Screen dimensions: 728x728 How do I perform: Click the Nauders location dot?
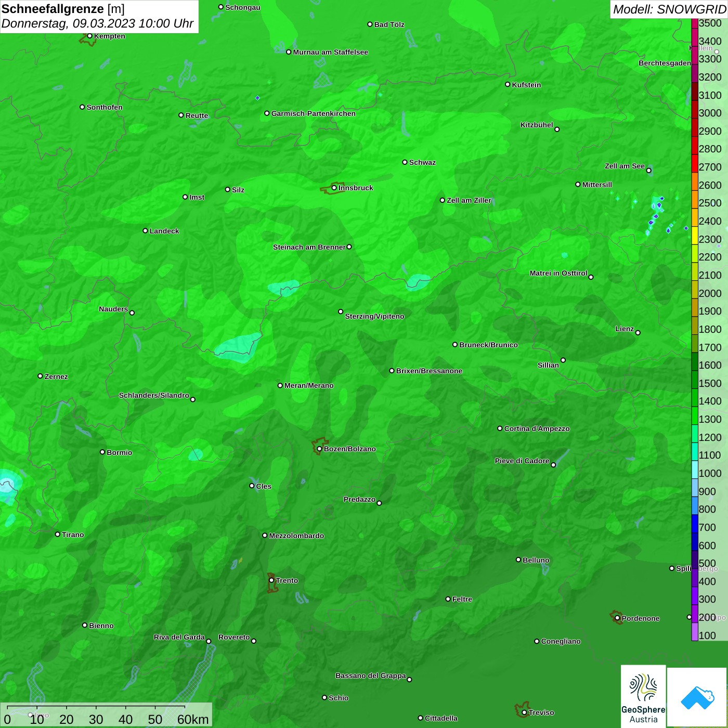pos(132,313)
